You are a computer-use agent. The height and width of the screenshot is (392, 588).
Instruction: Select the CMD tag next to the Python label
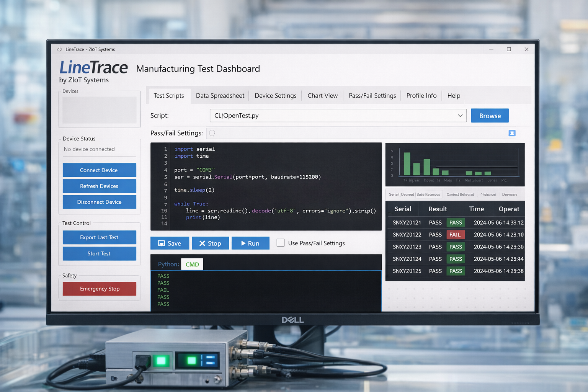(192, 264)
